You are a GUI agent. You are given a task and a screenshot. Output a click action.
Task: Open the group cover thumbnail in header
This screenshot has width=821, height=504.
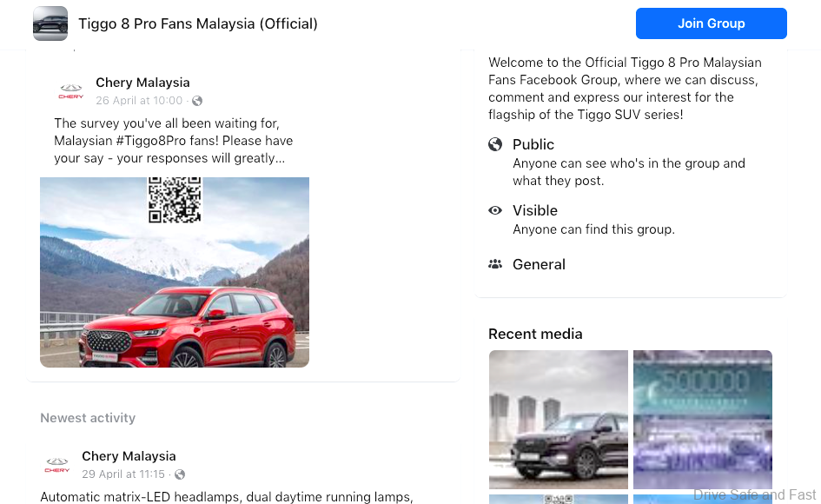(x=50, y=23)
